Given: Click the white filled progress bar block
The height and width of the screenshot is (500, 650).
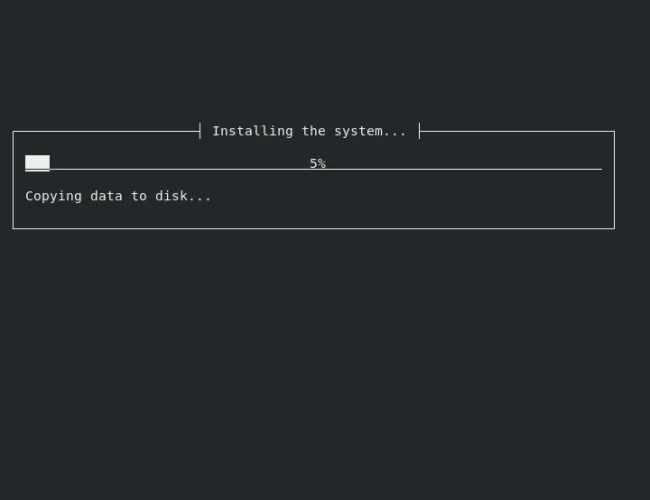Looking at the screenshot, I should (x=37, y=163).
